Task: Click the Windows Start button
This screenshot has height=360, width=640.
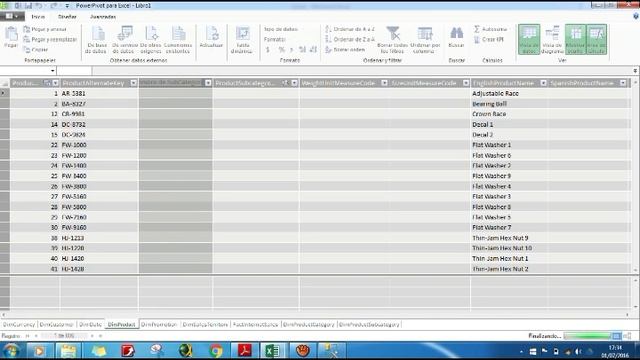Action: pyautogui.click(x=11, y=351)
